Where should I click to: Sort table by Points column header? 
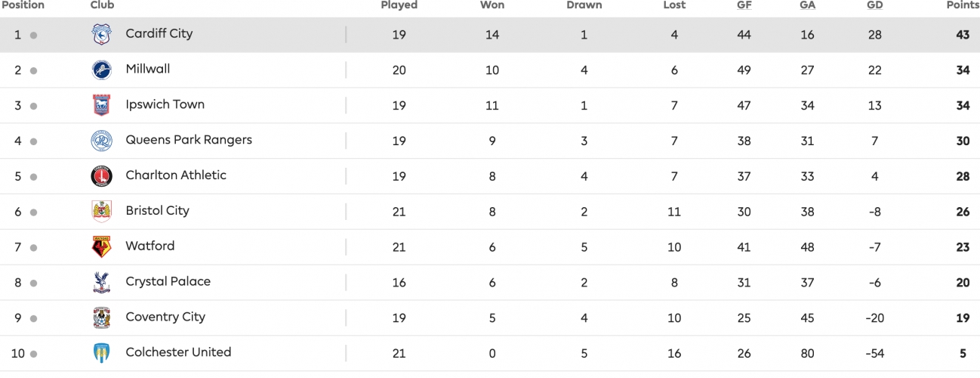963,5
